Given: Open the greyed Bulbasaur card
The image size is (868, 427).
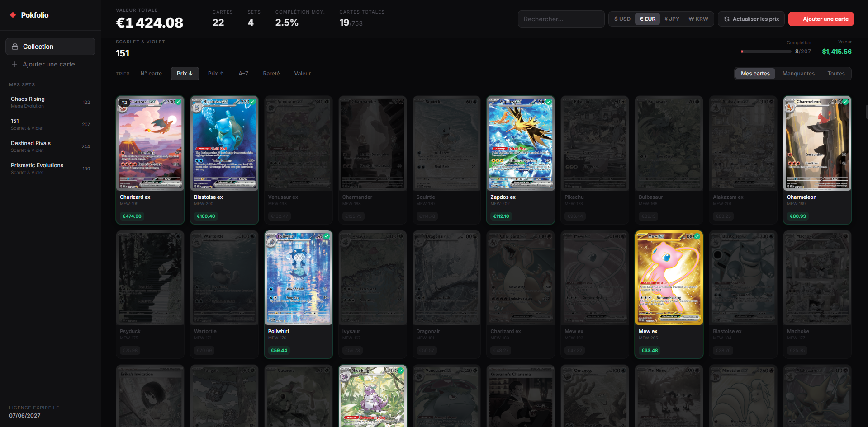Looking at the screenshot, I should coord(669,160).
